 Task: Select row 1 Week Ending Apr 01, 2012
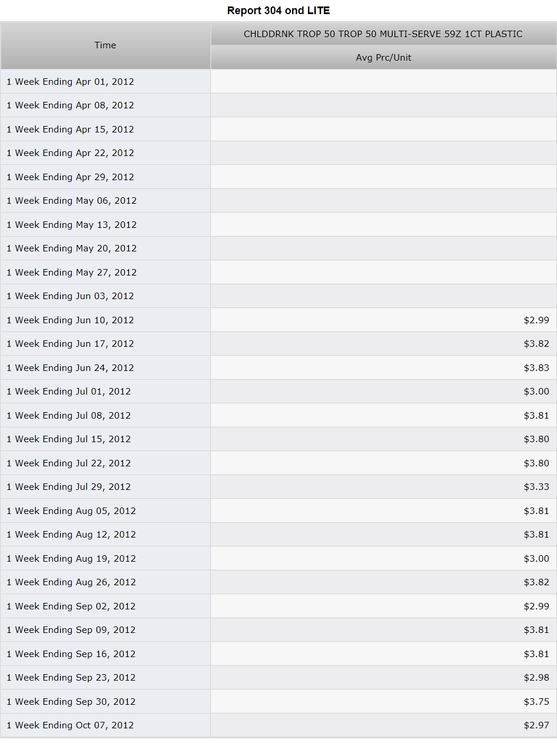[278, 81]
